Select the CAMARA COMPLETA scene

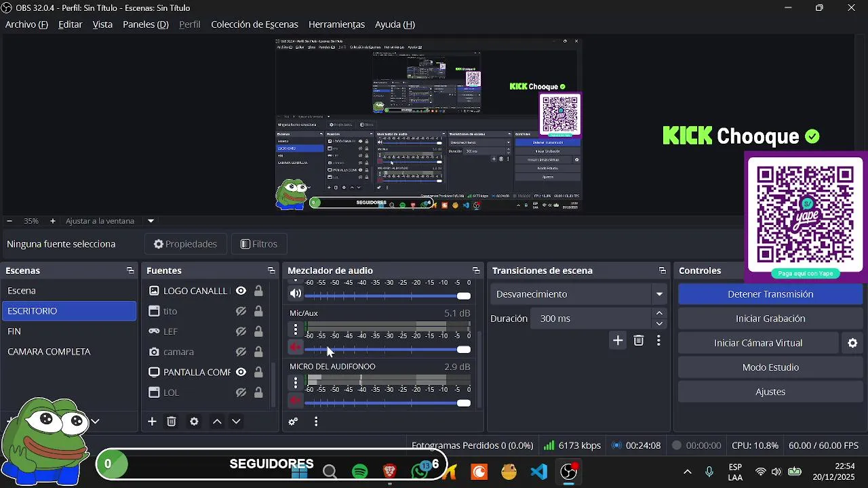pyautogui.click(x=69, y=352)
